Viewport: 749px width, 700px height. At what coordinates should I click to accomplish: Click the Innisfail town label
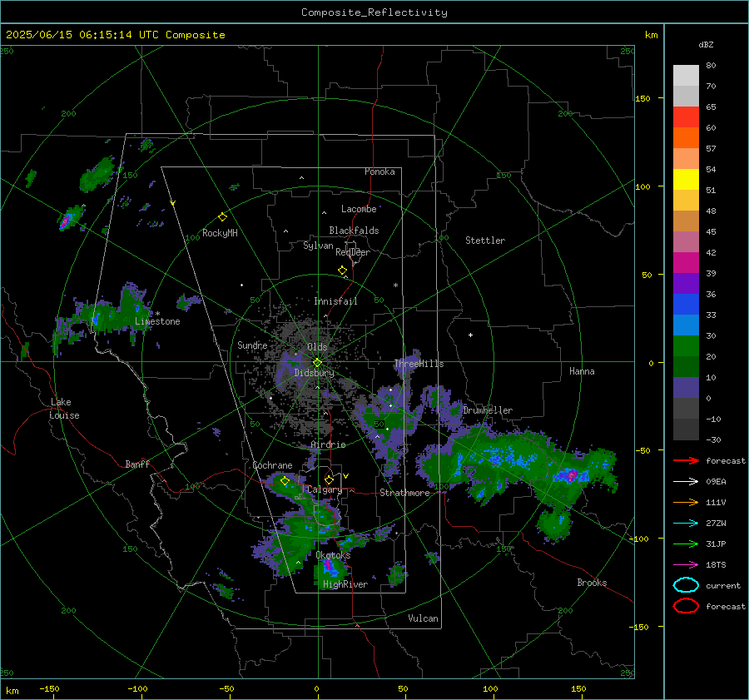(335, 301)
